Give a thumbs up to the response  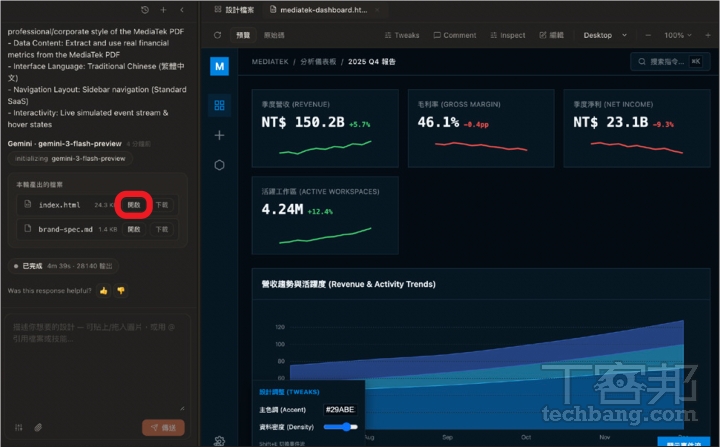tap(104, 290)
